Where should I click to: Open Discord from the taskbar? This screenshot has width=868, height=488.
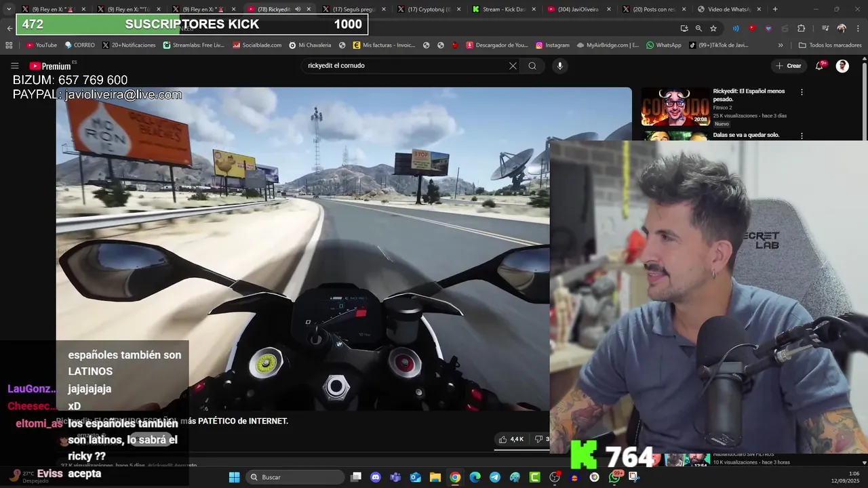pos(376,477)
